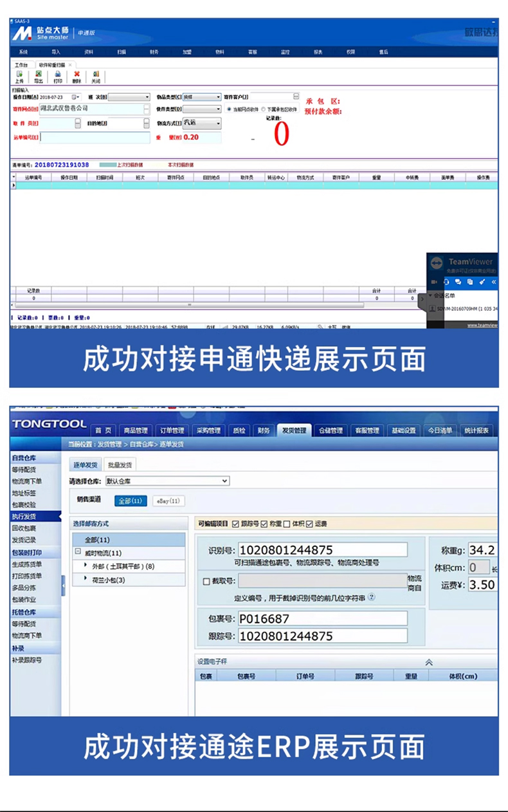Open 发货记录 in the left sidebar
This screenshot has height=812, width=508.
click(24, 540)
